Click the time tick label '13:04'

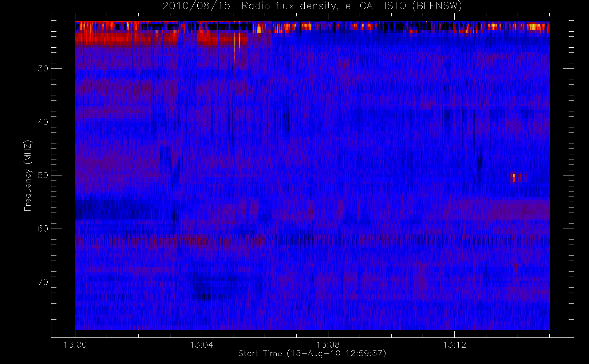click(x=202, y=345)
